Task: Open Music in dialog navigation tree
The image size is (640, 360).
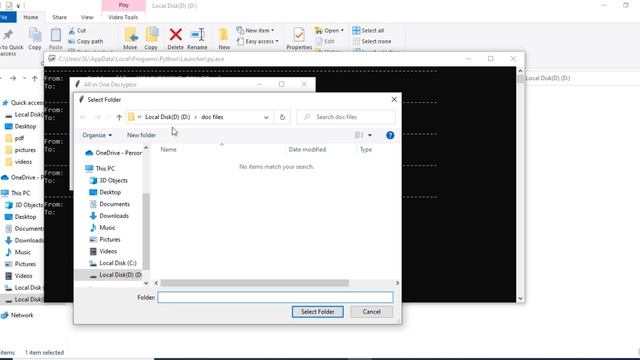Action: [x=102, y=227]
